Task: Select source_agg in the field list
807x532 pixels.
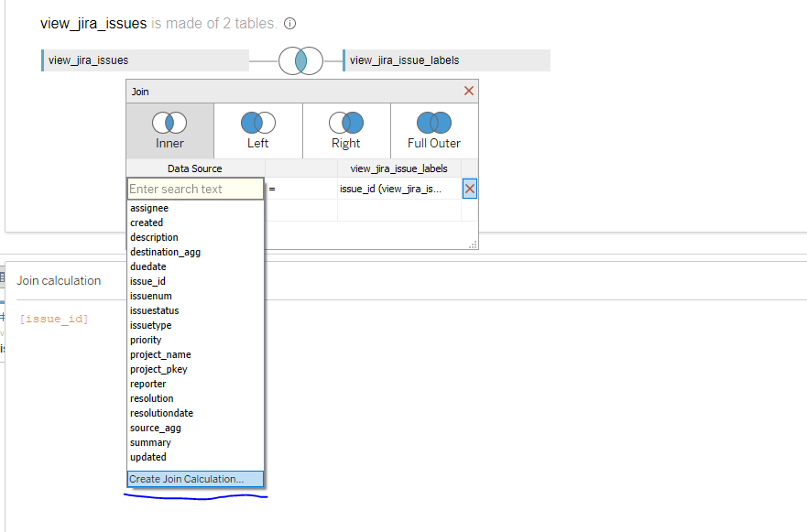Action: (195, 428)
